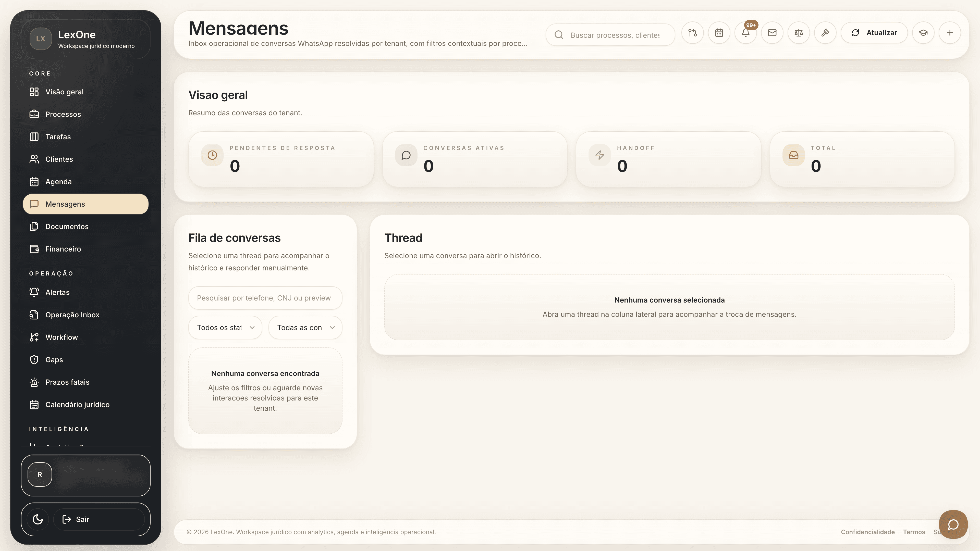This screenshot has height=551, width=980.
Task: Click the thread search input field
Action: coord(265,298)
